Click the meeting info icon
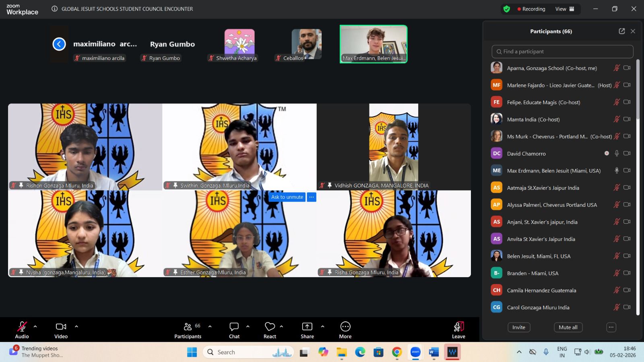The height and width of the screenshot is (362, 644). click(x=55, y=9)
